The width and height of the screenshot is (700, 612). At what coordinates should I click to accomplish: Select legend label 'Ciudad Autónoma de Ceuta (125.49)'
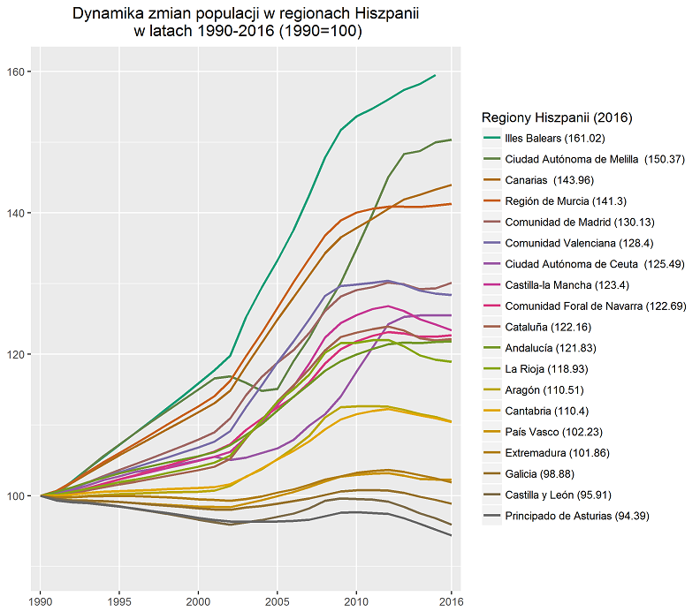[x=595, y=264]
